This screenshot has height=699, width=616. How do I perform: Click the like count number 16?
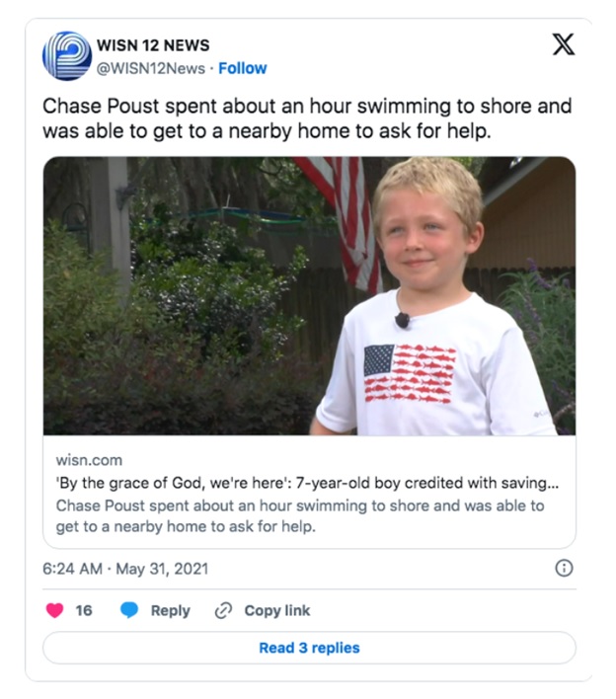[84, 610]
